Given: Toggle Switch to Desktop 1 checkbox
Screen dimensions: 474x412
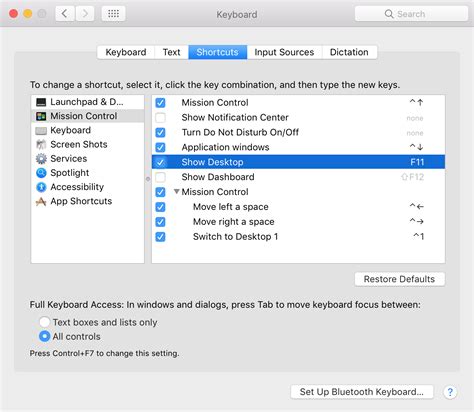Looking at the screenshot, I should pos(160,237).
